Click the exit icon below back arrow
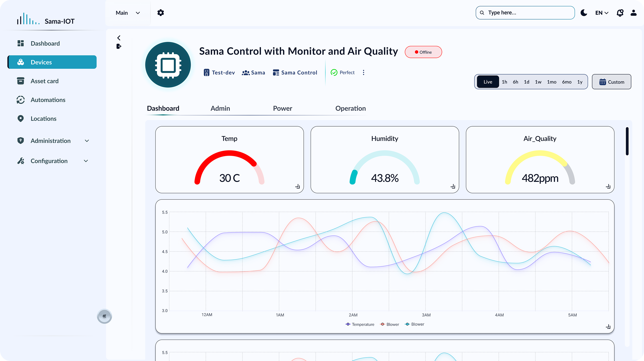644x361 pixels. [x=119, y=47]
